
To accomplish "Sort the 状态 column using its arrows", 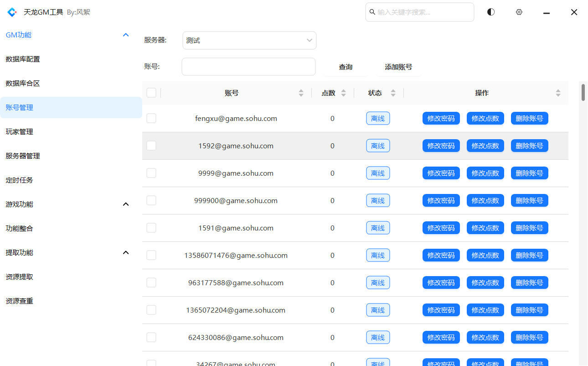I will click(393, 93).
